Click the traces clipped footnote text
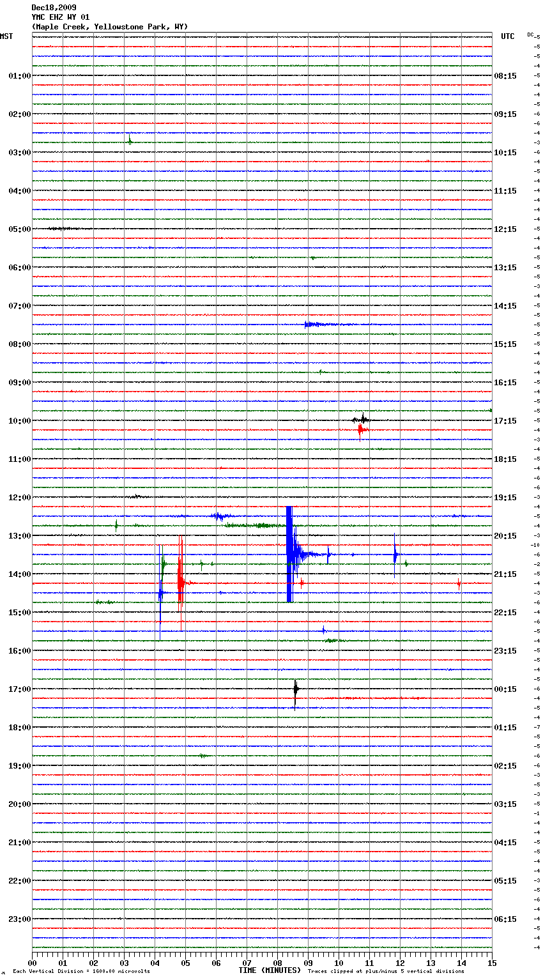This screenshot has height=980, width=543. click(x=386, y=972)
